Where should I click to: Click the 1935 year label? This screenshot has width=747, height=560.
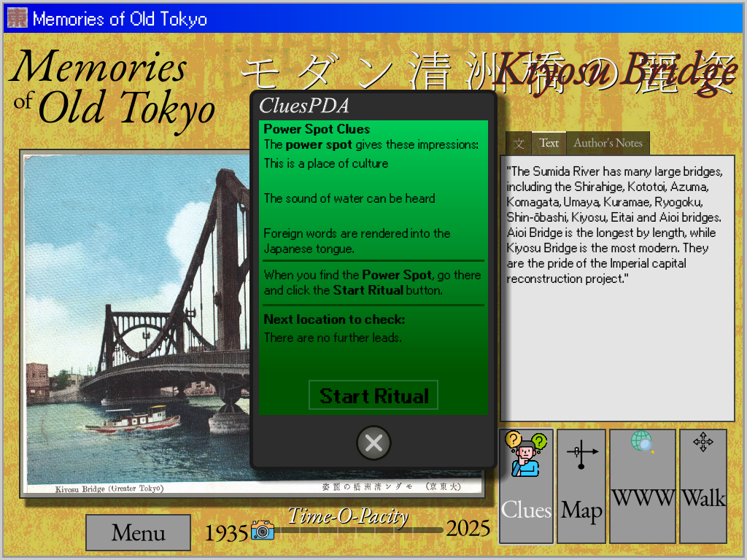[226, 532]
